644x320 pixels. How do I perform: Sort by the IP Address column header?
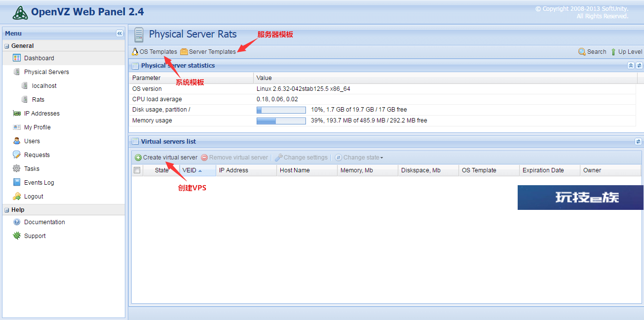(x=246, y=170)
